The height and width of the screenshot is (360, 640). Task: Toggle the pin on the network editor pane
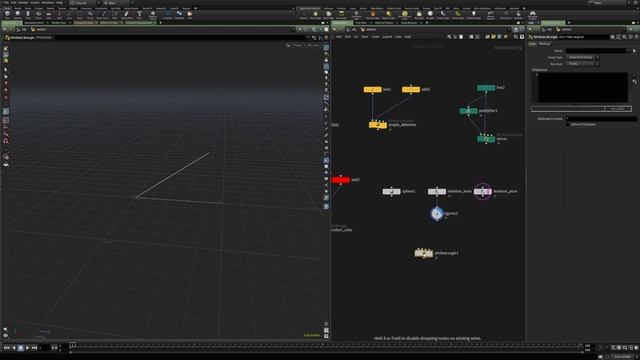point(516,29)
